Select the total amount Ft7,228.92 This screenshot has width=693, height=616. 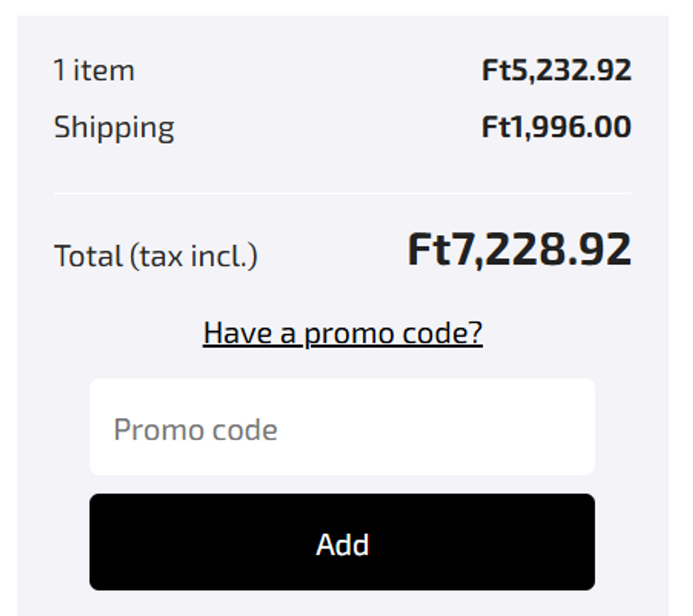coord(519,250)
